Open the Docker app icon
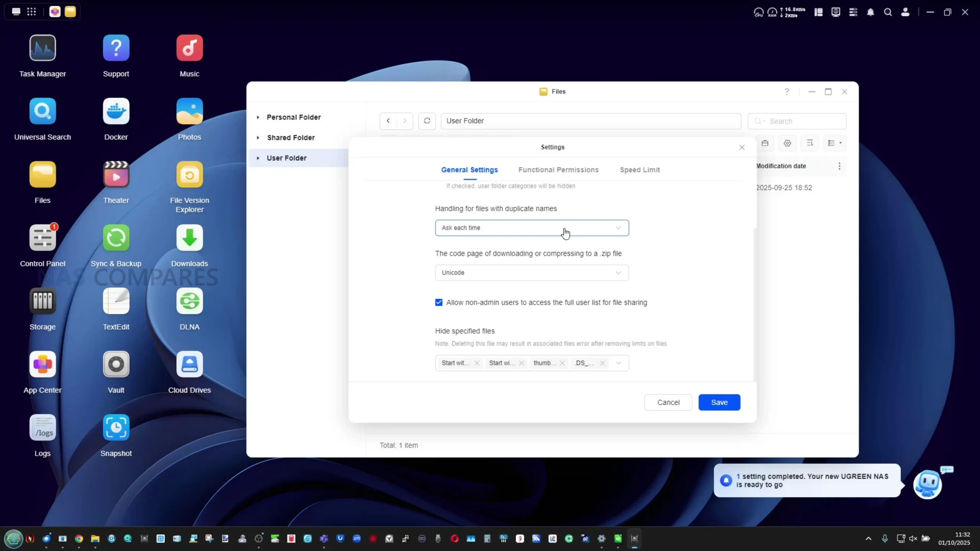Image resolution: width=980 pixels, height=551 pixels. pyautogui.click(x=116, y=111)
